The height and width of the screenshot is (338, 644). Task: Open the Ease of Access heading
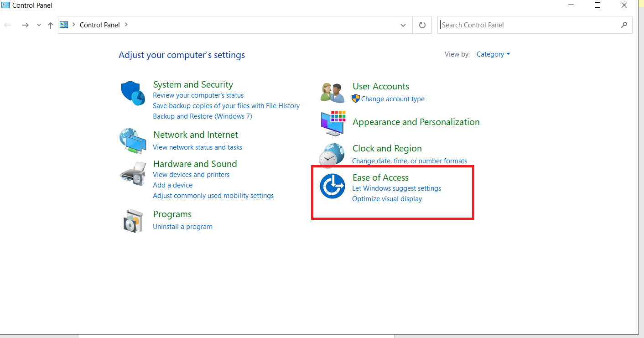380,177
